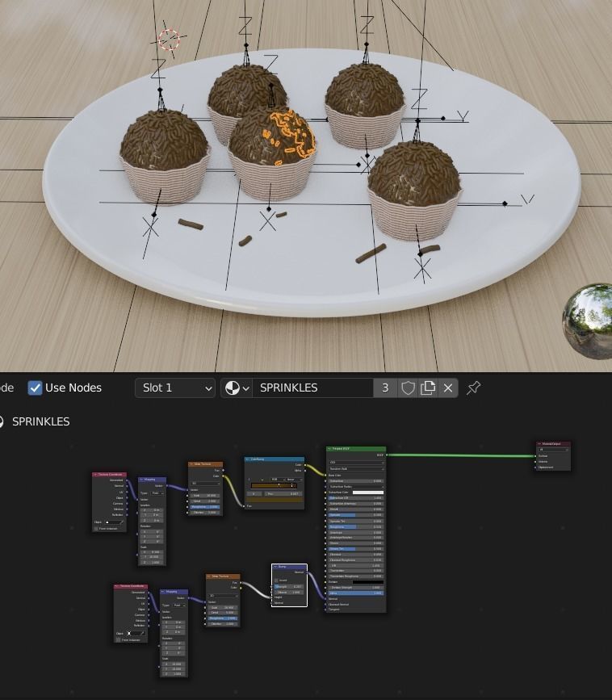Expand the Subsurface Radius dropdown
Image resolution: width=612 pixels, height=700 pixels.
356,487
